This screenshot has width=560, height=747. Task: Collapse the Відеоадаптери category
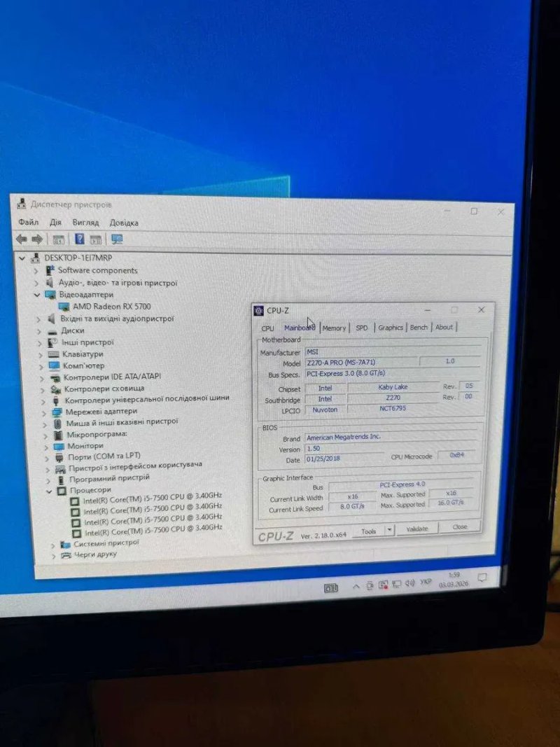pyautogui.click(x=37, y=295)
